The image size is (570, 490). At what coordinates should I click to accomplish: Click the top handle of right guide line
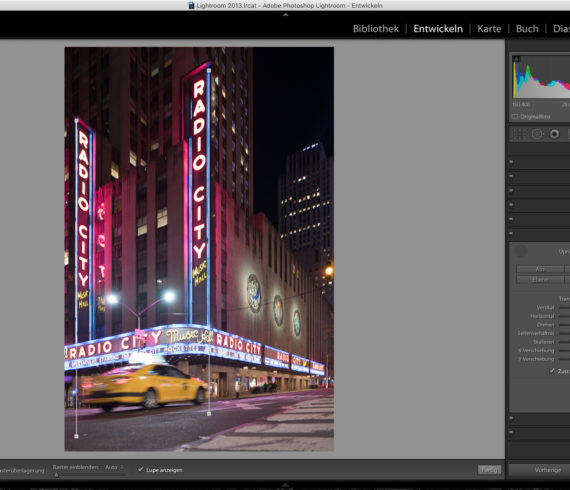(x=208, y=70)
